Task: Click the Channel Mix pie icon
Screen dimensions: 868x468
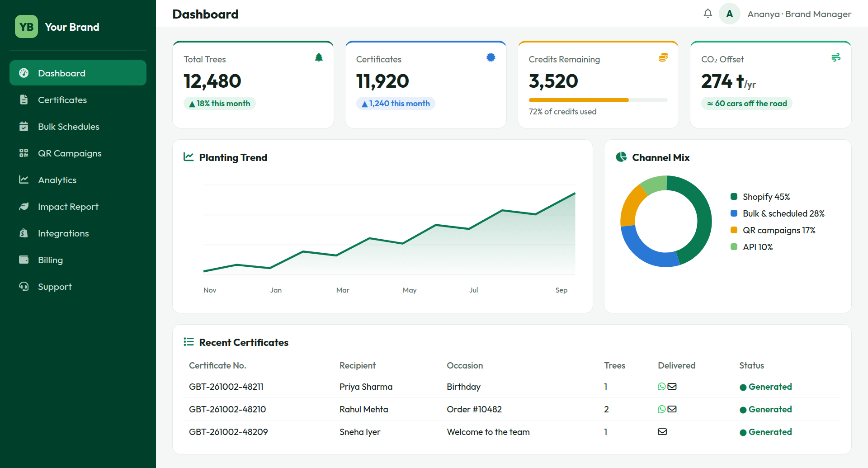Action: (x=621, y=157)
